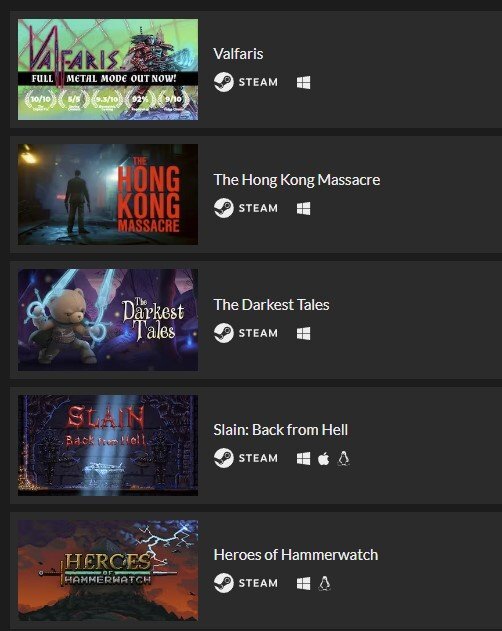Click the Windows icon for Heroes of Hammerwatch
This screenshot has height=631, width=502.
point(304,584)
